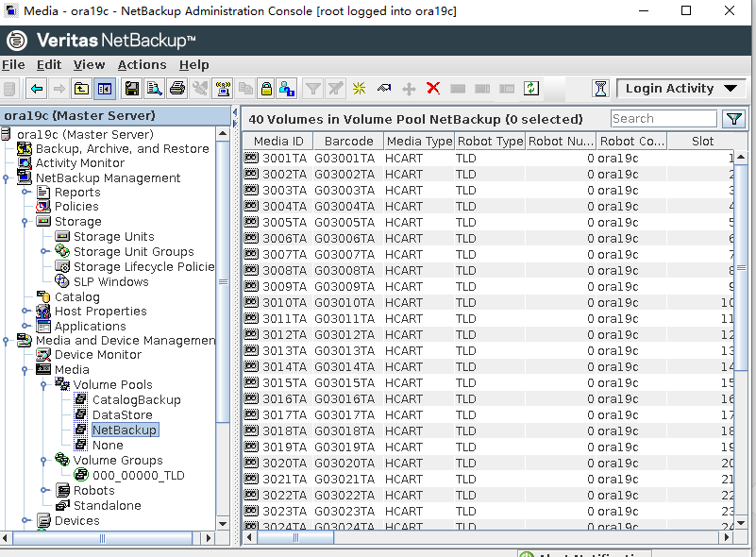Viewport: 756px width, 557px height.
Task: Sort by the Barcode column header
Action: point(348,142)
